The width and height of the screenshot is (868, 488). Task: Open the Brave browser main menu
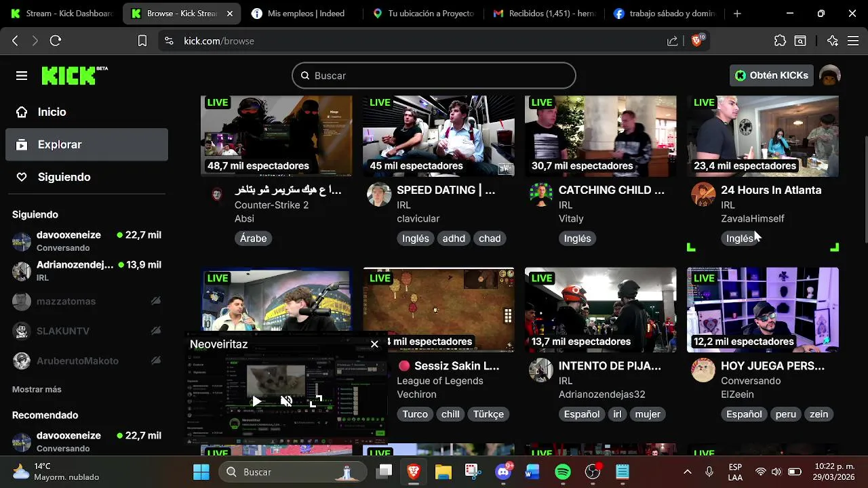pos(853,41)
